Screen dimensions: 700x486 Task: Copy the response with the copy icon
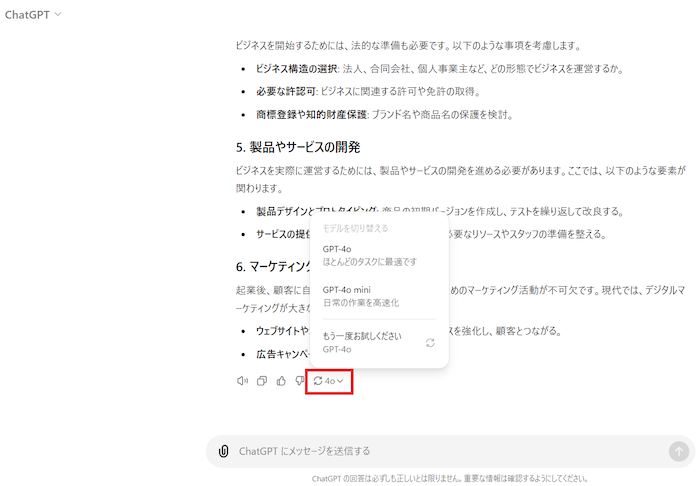pos(262,381)
